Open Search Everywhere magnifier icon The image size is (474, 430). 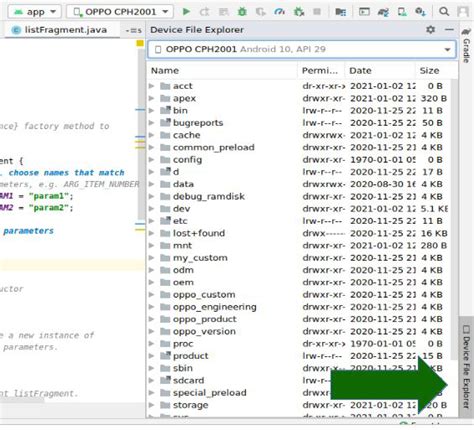[x=444, y=12]
